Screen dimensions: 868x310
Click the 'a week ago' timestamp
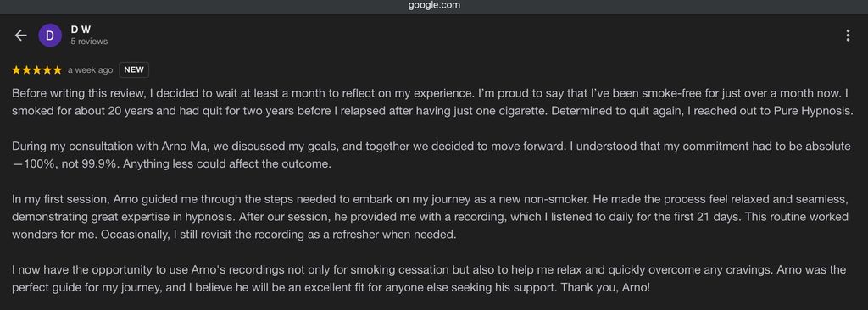(x=90, y=69)
